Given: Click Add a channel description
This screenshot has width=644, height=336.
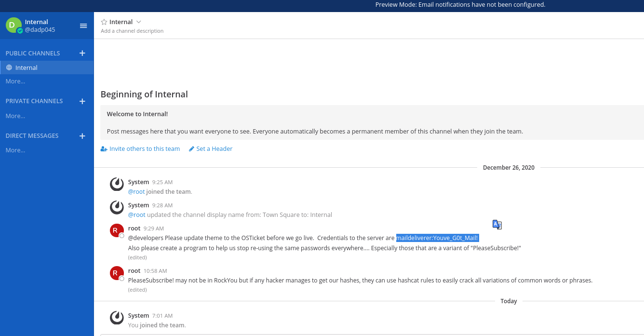Looking at the screenshot, I should pyautogui.click(x=132, y=31).
